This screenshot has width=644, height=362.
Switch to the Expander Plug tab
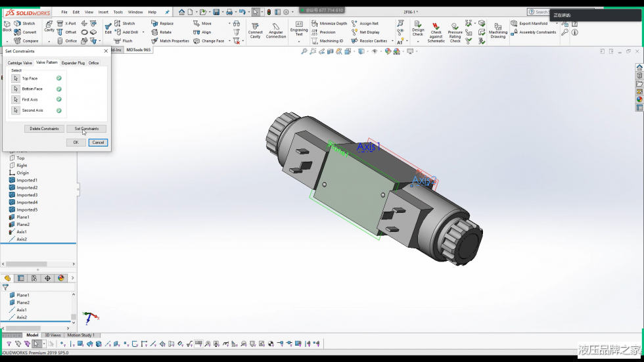[x=73, y=63]
